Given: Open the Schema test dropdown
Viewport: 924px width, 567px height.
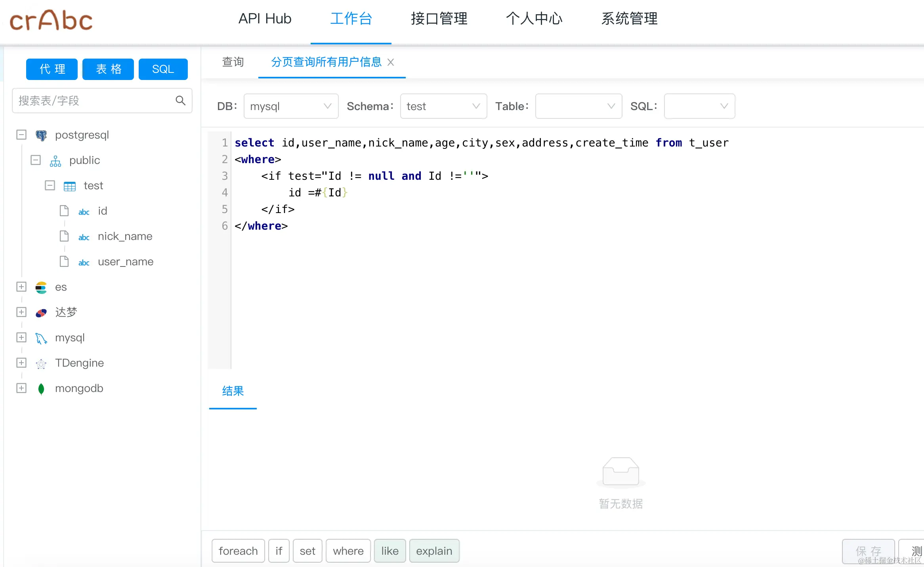Looking at the screenshot, I should point(443,106).
